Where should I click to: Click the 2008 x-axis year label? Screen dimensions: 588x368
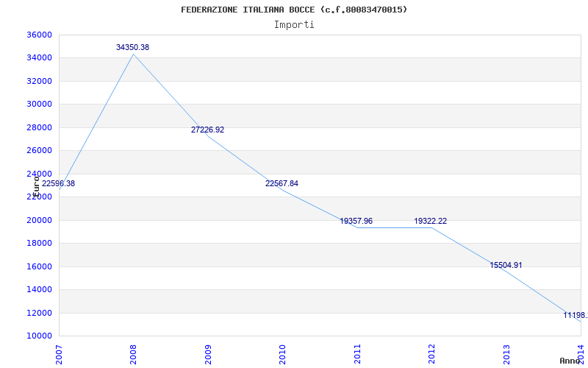tap(134, 353)
